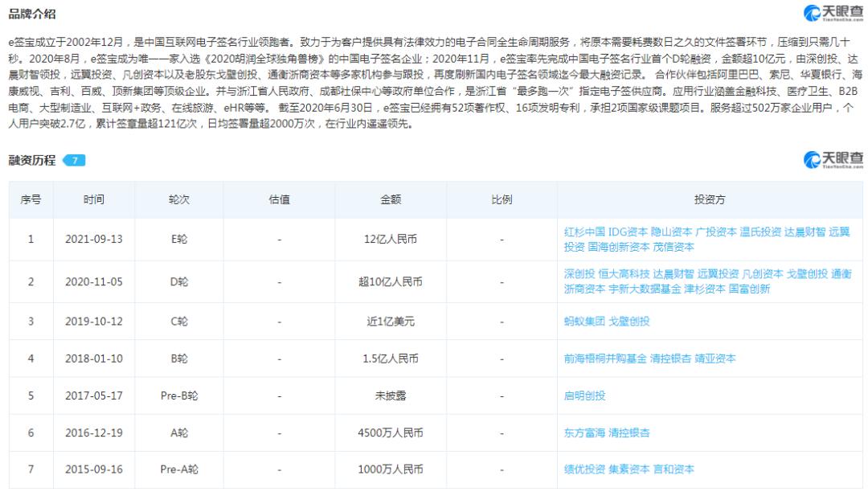Select the date 2019-10-12
Screen dimensions: 868x496
[94, 322]
